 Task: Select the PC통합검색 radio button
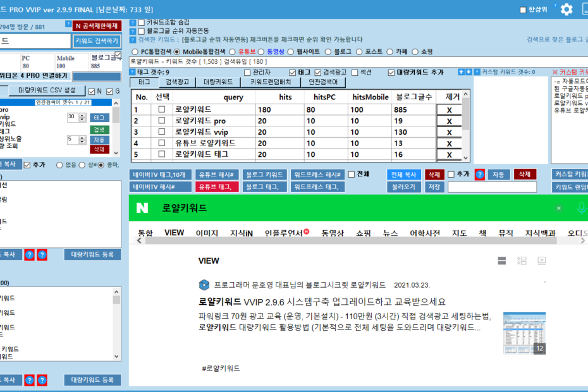click(135, 52)
